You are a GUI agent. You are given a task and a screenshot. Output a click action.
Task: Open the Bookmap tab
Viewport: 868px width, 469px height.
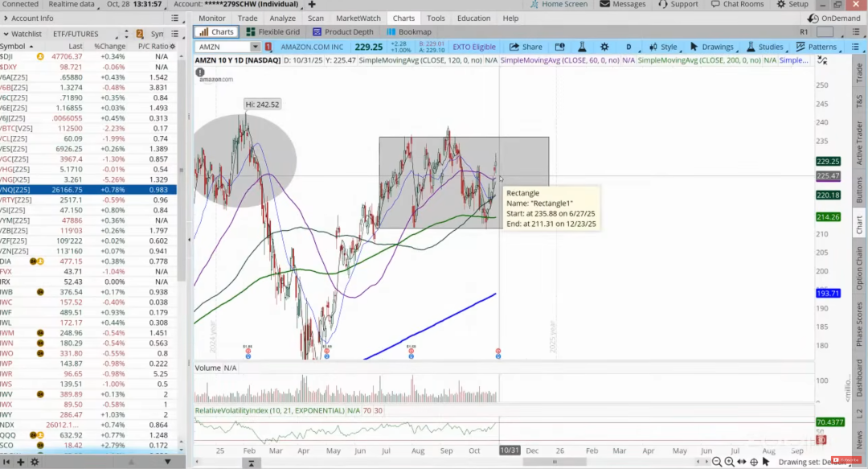[409, 32]
